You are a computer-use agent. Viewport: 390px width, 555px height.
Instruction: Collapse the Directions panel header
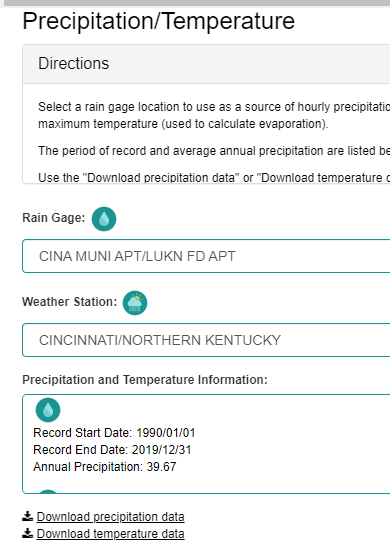point(207,64)
